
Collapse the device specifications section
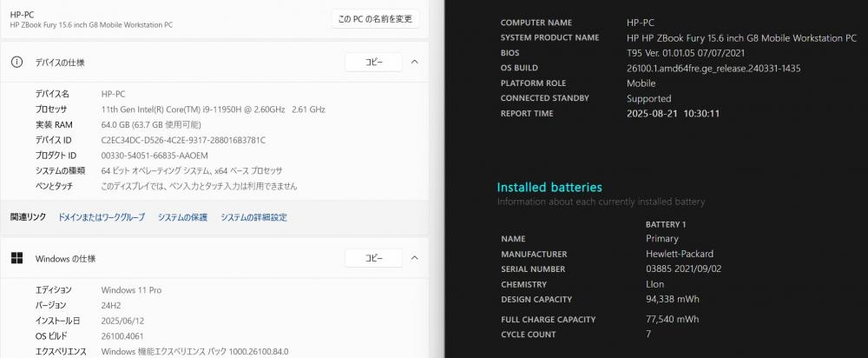click(x=415, y=62)
